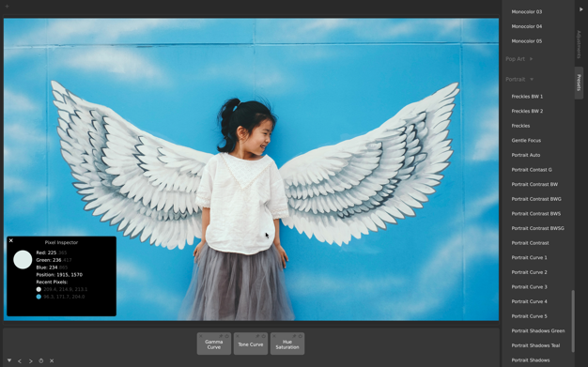Image resolution: width=588 pixels, height=367 pixels.
Task: Close the Pixel Inspector panel
Action: 11,240
